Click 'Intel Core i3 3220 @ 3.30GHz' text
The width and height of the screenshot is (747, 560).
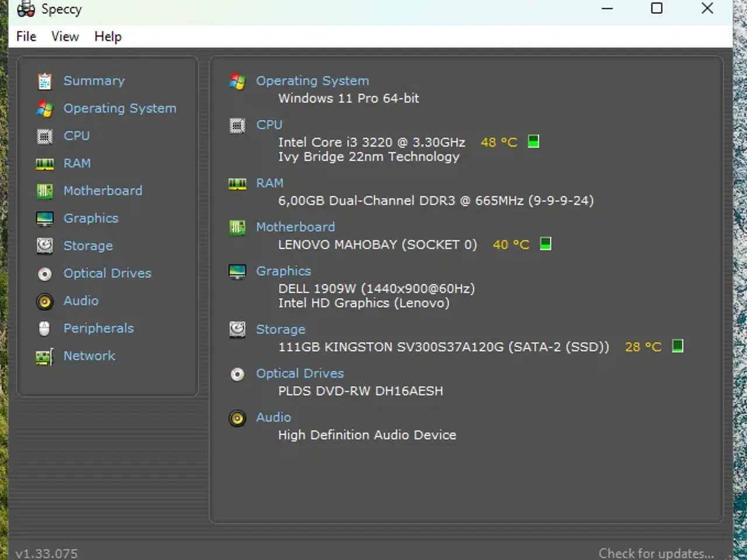tap(372, 142)
